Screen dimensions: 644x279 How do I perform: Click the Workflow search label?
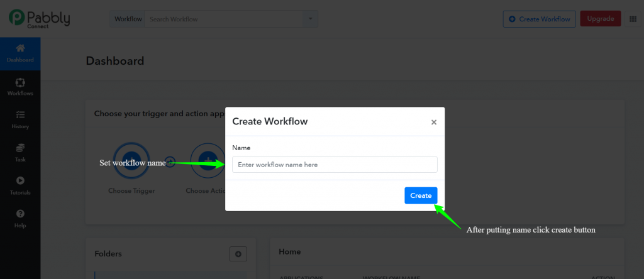[x=128, y=19]
